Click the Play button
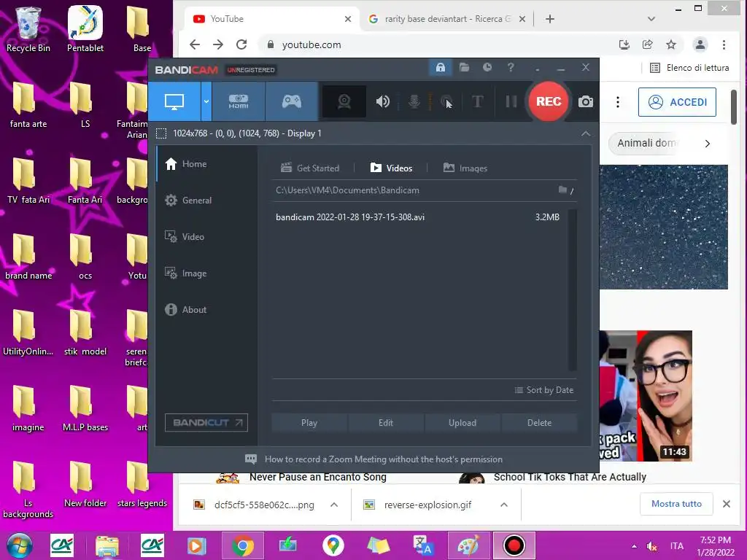 309,423
